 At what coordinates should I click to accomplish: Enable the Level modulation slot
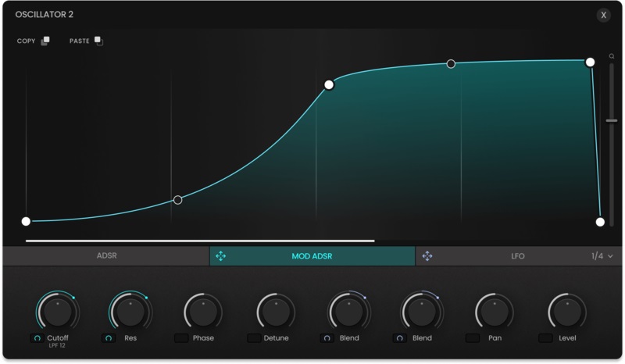tap(545, 338)
